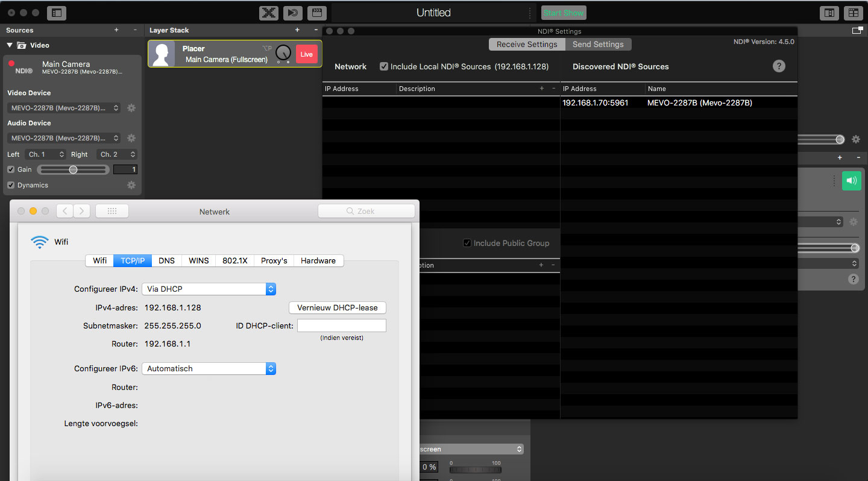Open Right channel Ch. 2 dropdown
The width and height of the screenshot is (868, 481).
116,154
